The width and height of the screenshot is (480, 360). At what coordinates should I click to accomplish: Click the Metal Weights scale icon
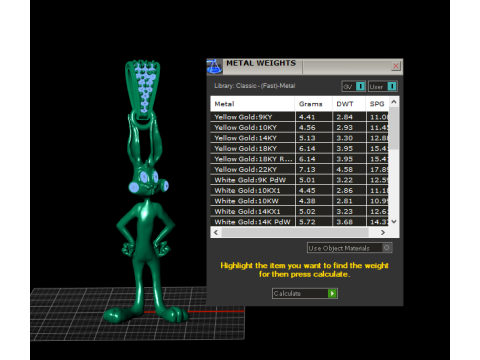(214, 67)
